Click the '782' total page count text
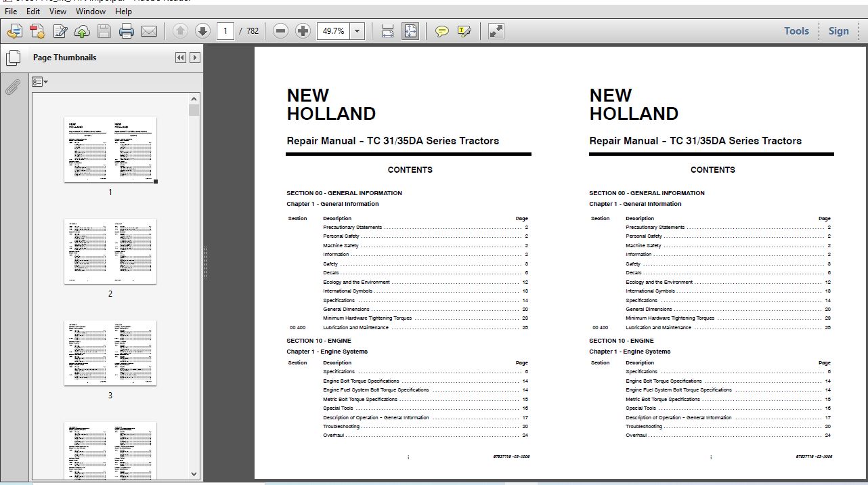 (x=253, y=31)
